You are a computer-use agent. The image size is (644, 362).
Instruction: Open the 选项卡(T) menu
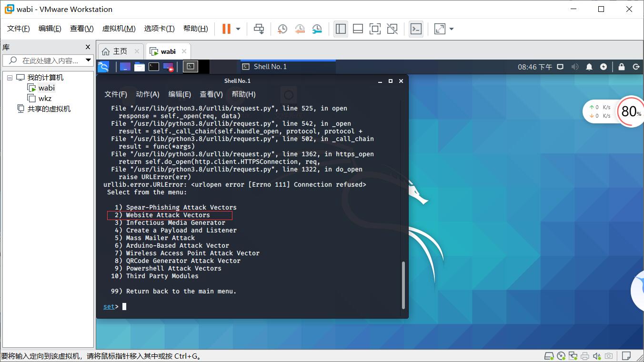coord(160,29)
